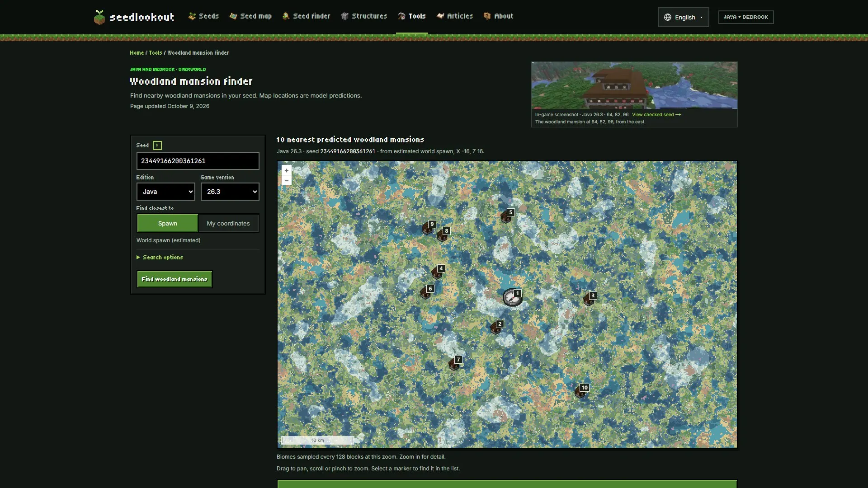
Task: Select mansion marker number 7
Action: pos(455,363)
